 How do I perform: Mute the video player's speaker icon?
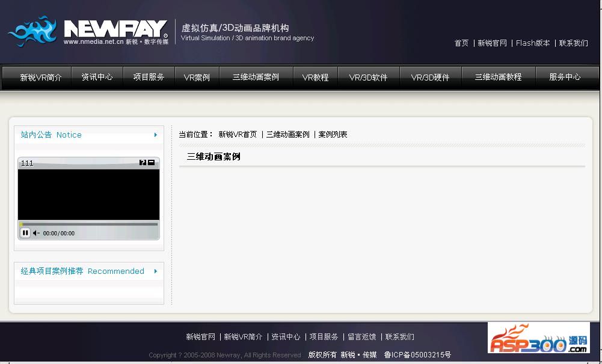click(x=36, y=233)
